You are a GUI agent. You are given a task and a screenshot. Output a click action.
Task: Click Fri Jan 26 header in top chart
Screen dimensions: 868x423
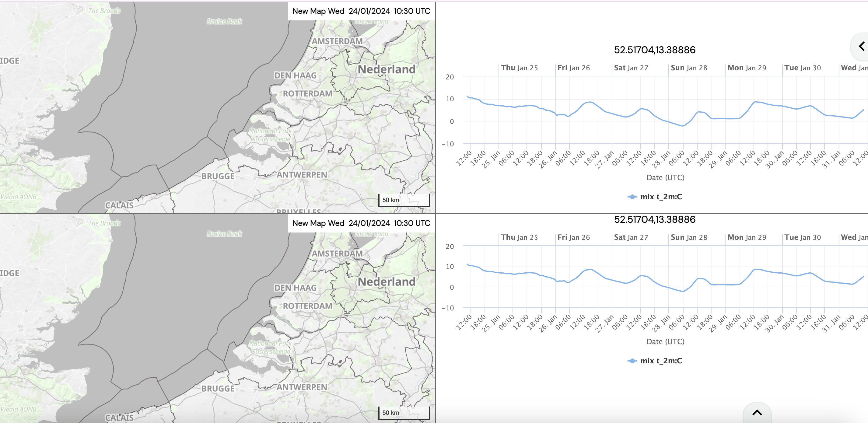tap(573, 68)
